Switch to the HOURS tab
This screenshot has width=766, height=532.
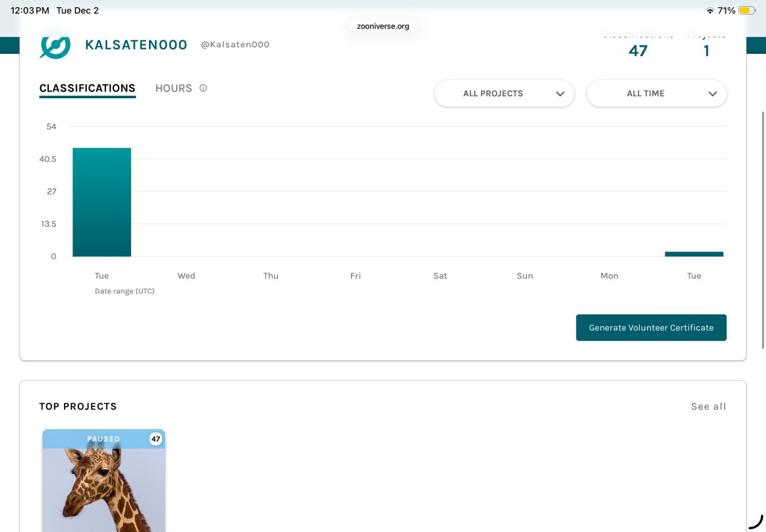click(x=174, y=89)
